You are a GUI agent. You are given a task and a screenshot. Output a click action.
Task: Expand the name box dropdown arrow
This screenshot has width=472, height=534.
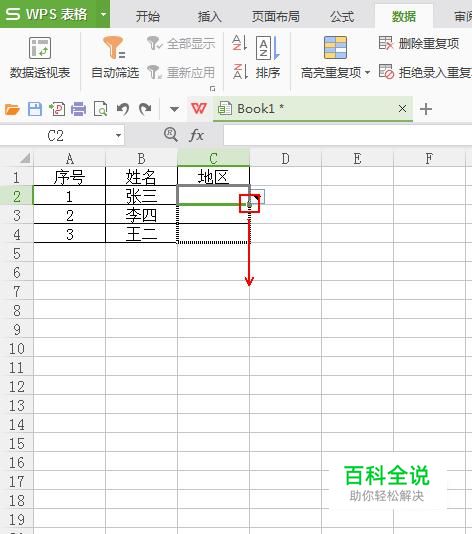point(118,136)
